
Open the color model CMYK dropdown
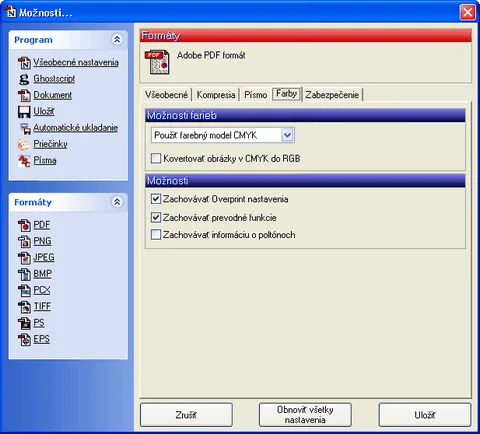[287, 135]
